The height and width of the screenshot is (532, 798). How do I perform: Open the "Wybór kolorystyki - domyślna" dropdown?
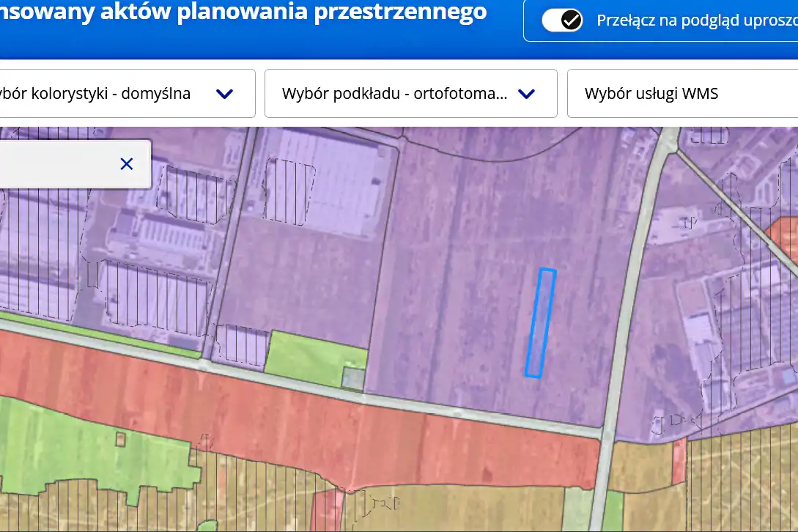click(110, 93)
